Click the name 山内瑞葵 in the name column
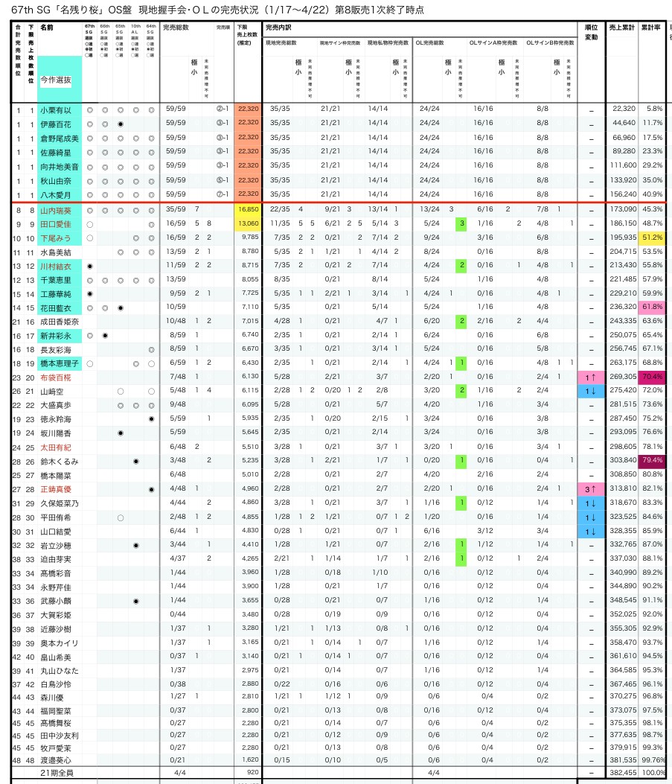 [57, 209]
